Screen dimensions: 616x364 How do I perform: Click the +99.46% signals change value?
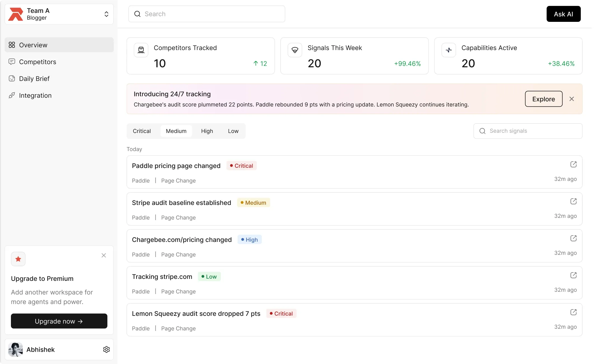click(407, 64)
